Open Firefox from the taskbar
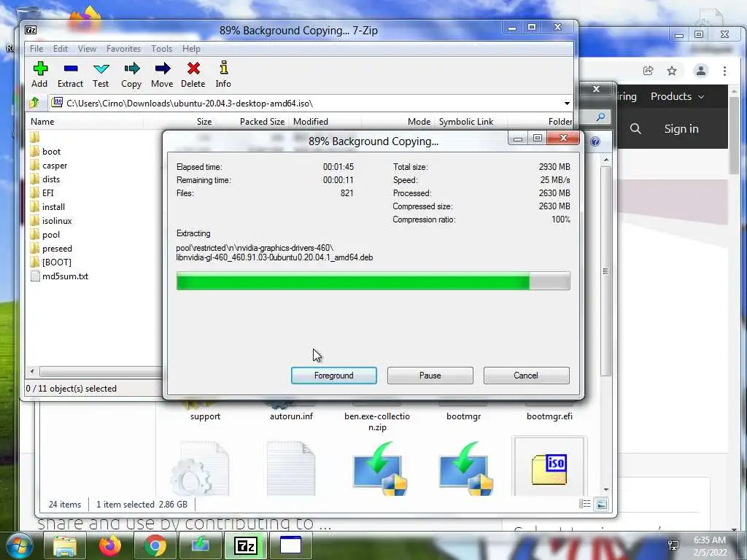The height and width of the screenshot is (560, 747). pos(109,545)
